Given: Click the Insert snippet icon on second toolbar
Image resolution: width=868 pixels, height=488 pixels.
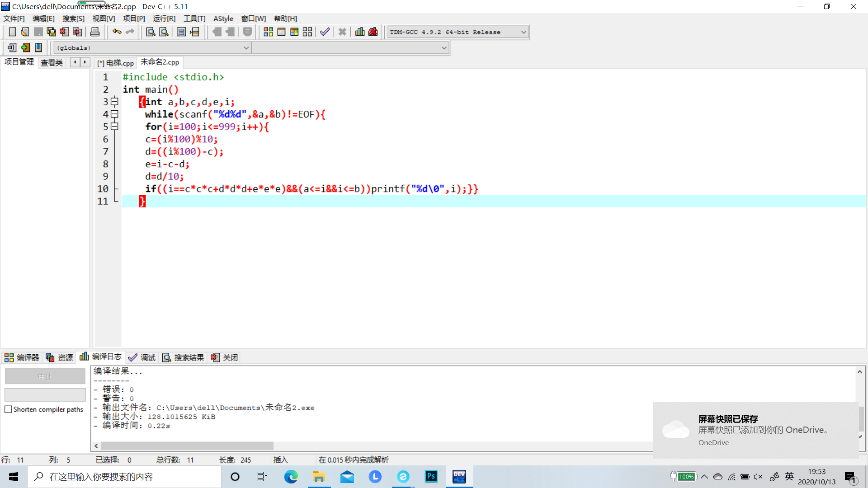Looking at the screenshot, I should (12, 47).
